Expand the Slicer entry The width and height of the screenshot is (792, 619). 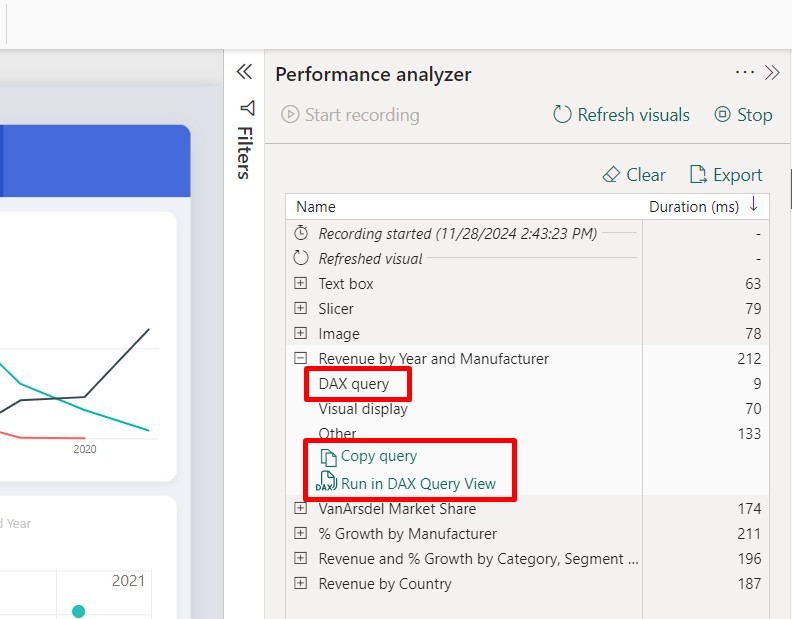tap(301, 309)
